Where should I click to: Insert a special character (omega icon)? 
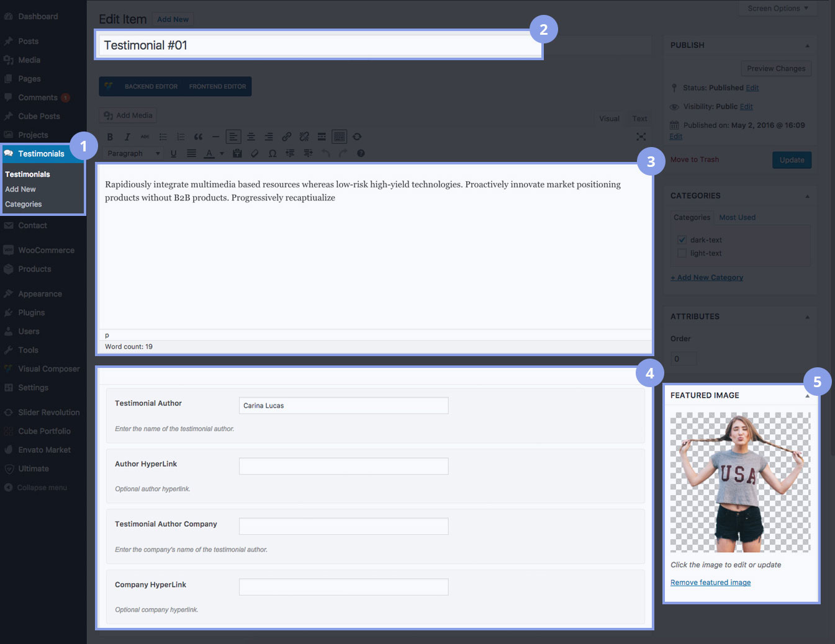273,153
